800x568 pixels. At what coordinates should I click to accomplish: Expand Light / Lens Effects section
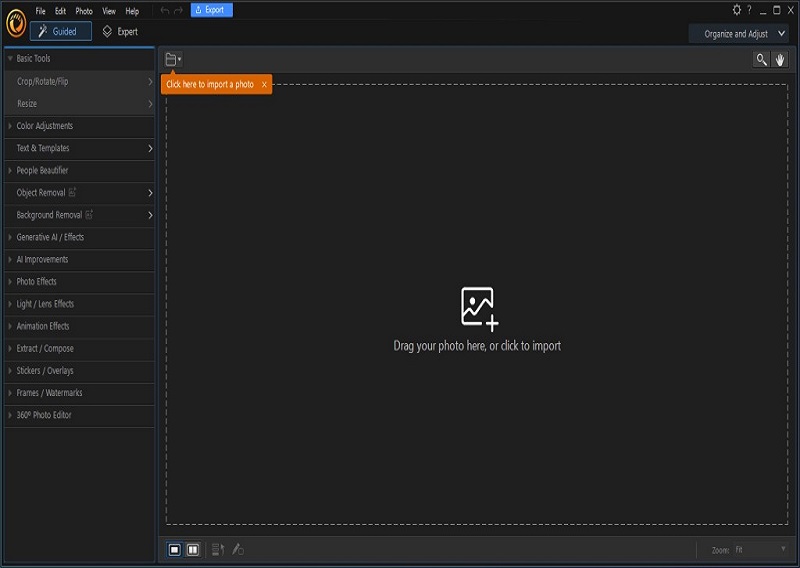click(80, 304)
